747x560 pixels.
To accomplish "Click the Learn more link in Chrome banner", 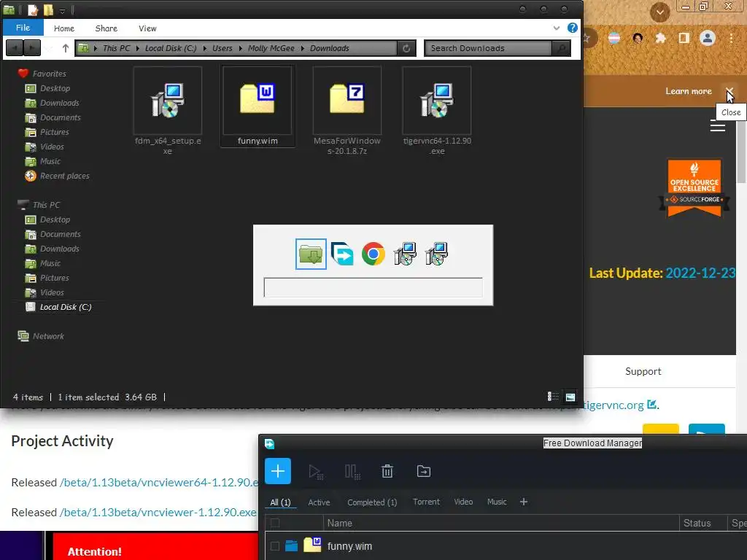I will 689,91.
